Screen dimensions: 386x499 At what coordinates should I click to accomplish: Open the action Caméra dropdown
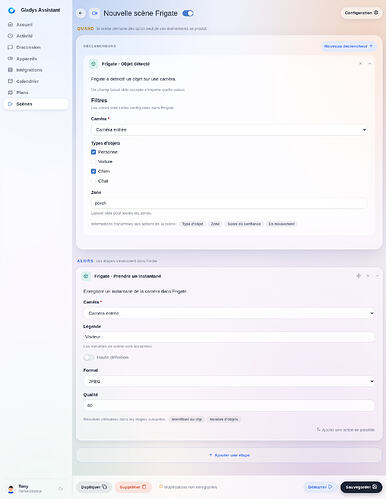click(x=229, y=313)
